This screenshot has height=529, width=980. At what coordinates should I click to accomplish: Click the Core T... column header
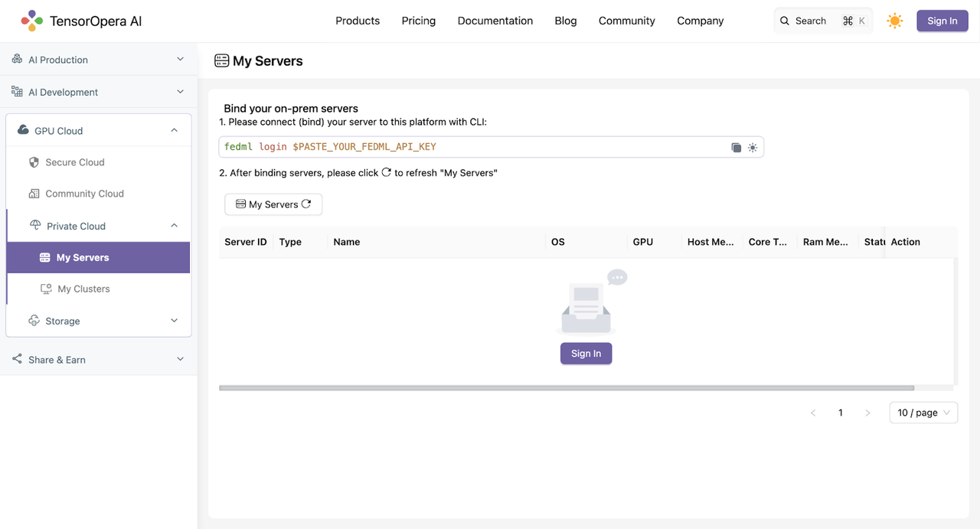768,242
